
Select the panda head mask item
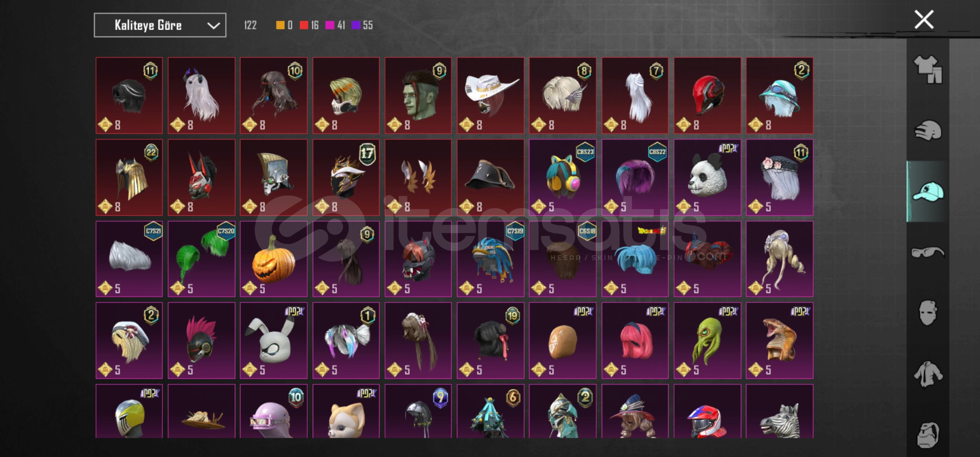[x=707, y=177]
